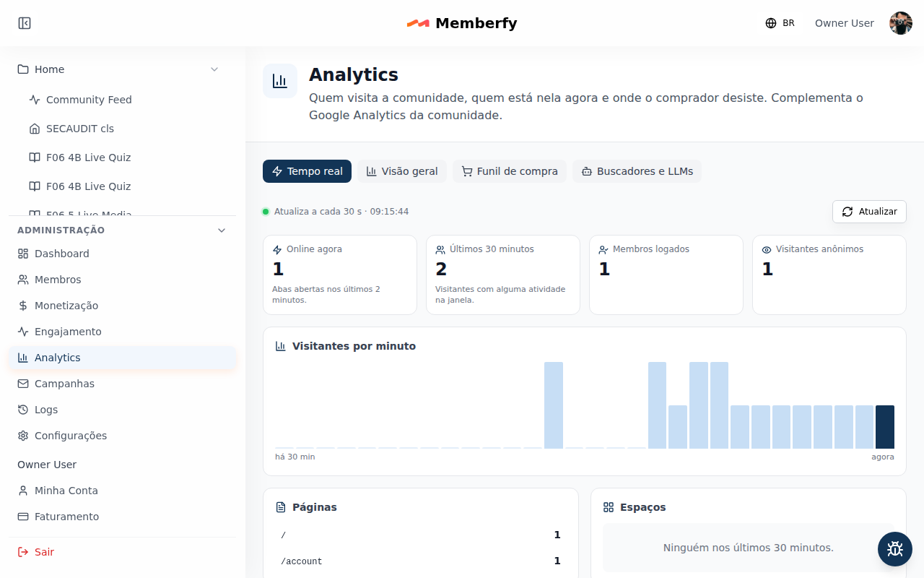Click the "há 30 min" axis label
Screen dimensions: 924x578
(x=295, y=457)
